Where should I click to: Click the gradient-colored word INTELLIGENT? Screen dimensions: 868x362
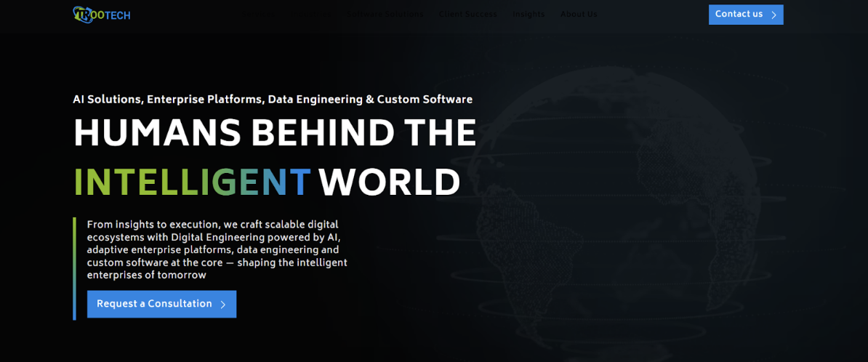click(192, 182)
